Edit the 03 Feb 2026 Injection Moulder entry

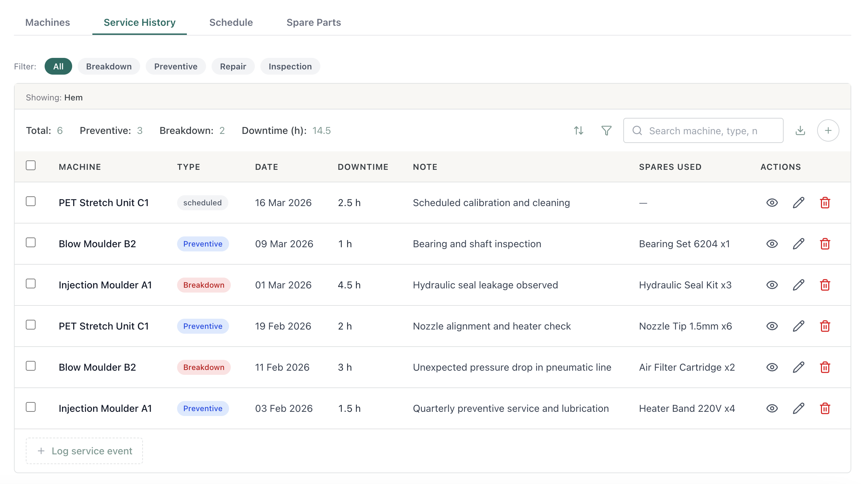point(798,408)
